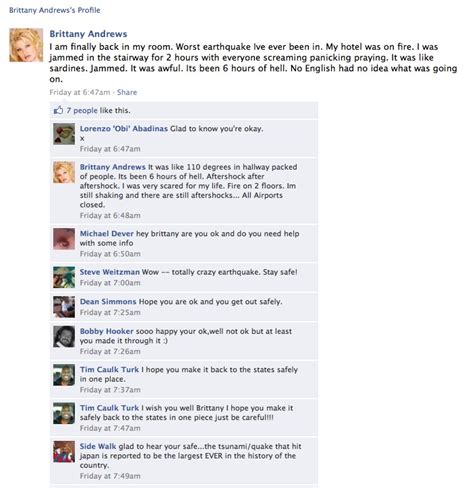474x488 pixels.
Task: Click the thumbs-up like icon
Action: tap(58, 110)
